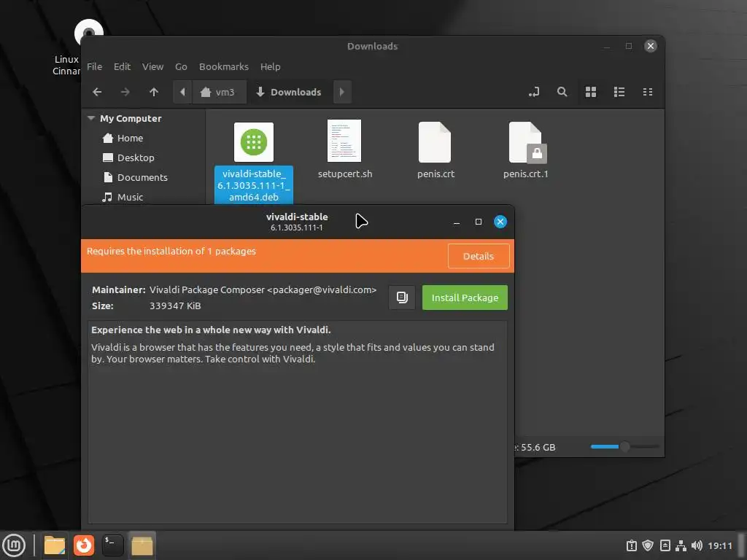This screenshot has width=747, height=560.
Task: Select the vivaldi-stable deb file icon
Action: click(254, 142)
